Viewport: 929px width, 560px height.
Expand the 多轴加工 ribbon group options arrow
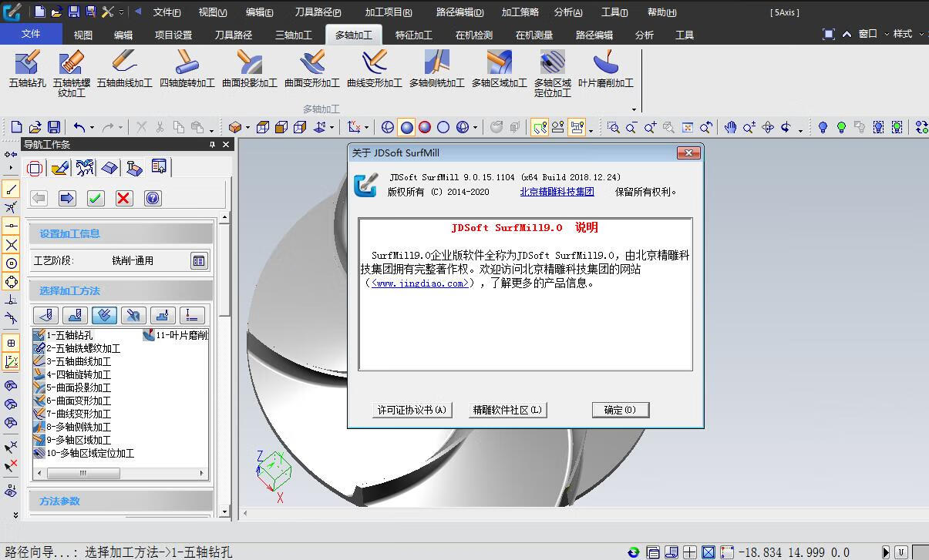tap(634, 109)
